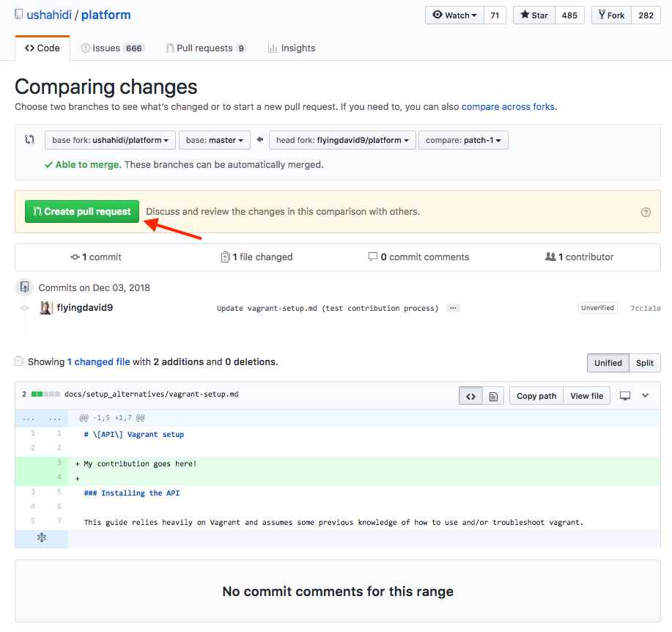Open the Issues tab
The image size is (672, 632).
(x=112, y=48)
